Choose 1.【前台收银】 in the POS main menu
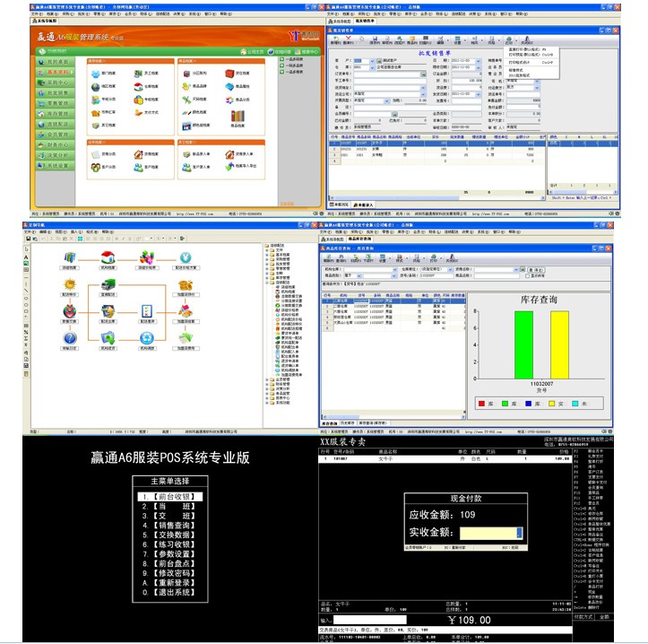This screenshot has width=648, height=644. pyautogui.click(x=169, y=496)
